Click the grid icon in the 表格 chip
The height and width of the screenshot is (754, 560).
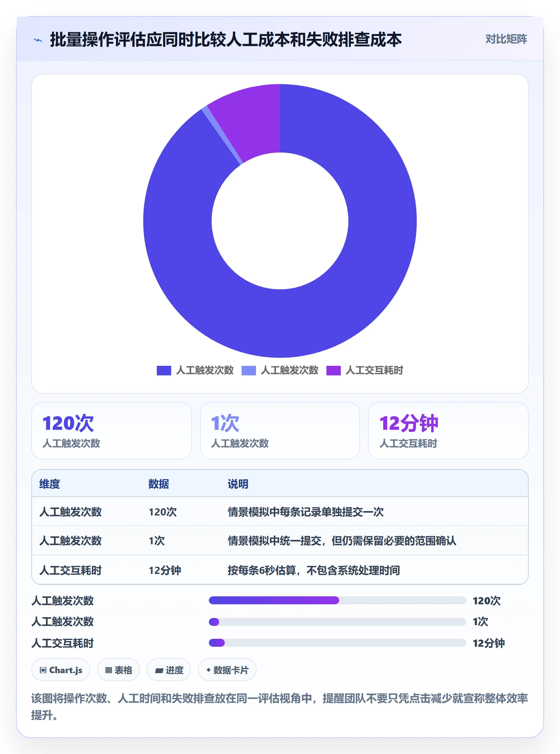point(108,670)
